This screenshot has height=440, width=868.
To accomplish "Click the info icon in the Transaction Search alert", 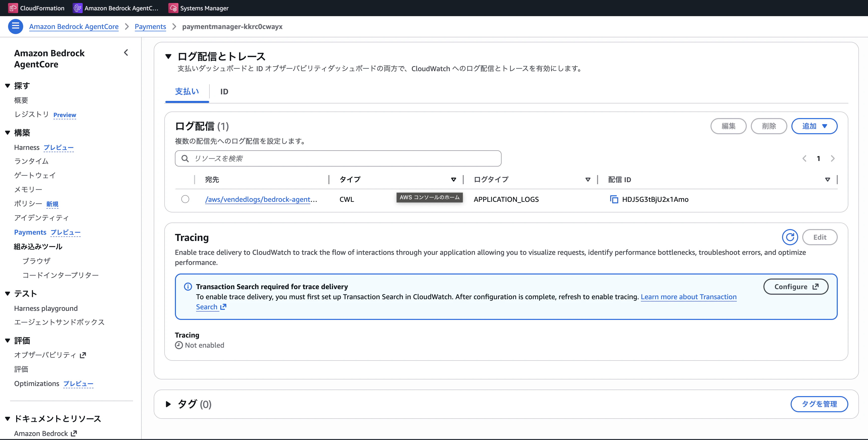I will (188, 286).
